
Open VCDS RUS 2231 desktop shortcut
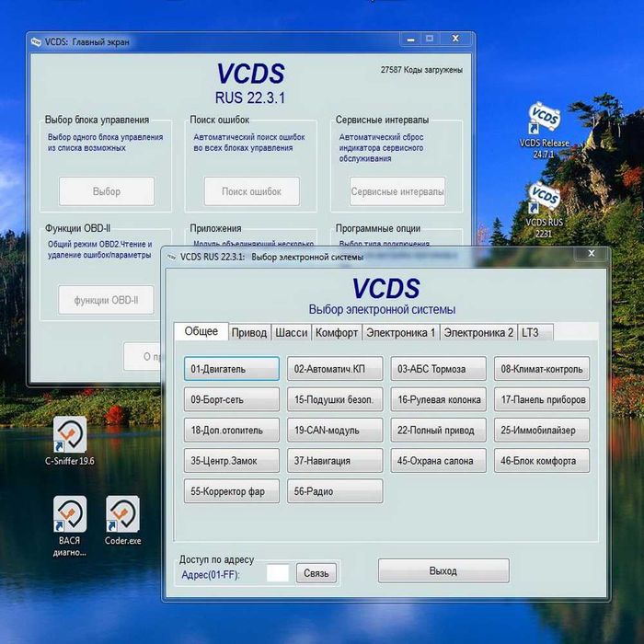click(545, 210)
